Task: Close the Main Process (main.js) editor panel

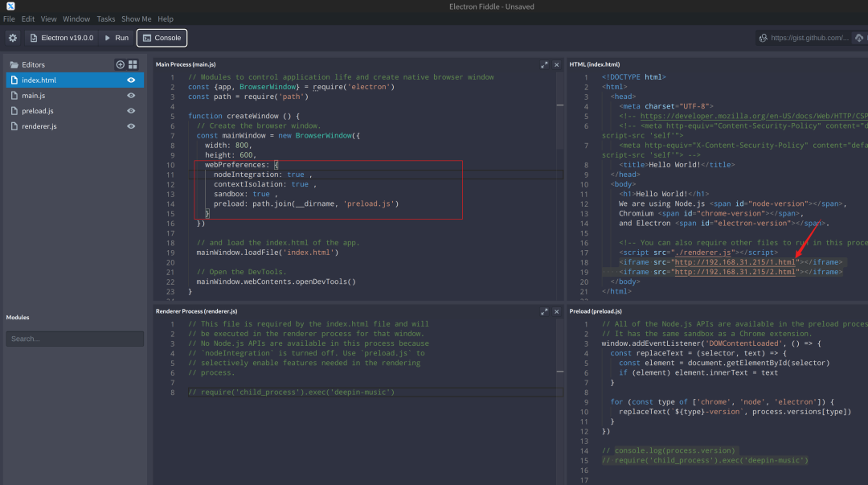Action: (556, 64)
